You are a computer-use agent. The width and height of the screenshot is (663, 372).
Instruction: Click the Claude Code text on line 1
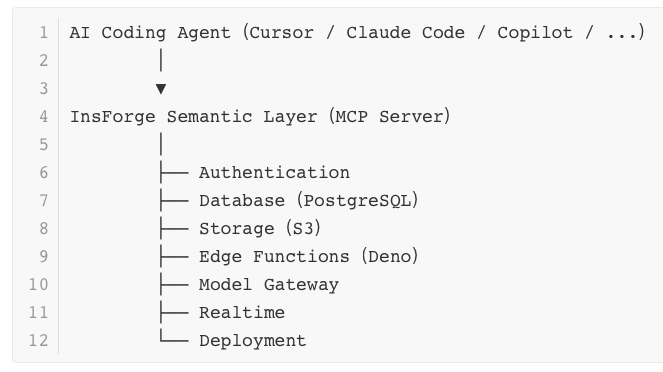[405, 33]
